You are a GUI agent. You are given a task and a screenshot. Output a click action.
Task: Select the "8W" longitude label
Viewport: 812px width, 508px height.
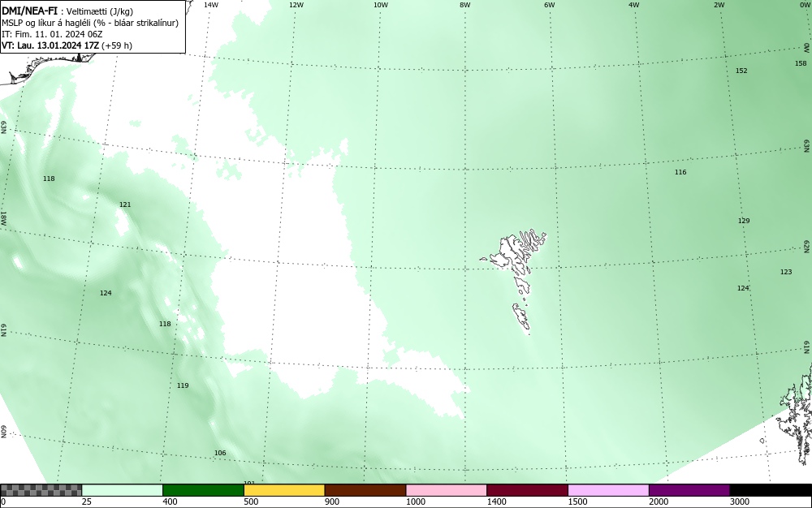pyautogui.click(x=465, y=5)
